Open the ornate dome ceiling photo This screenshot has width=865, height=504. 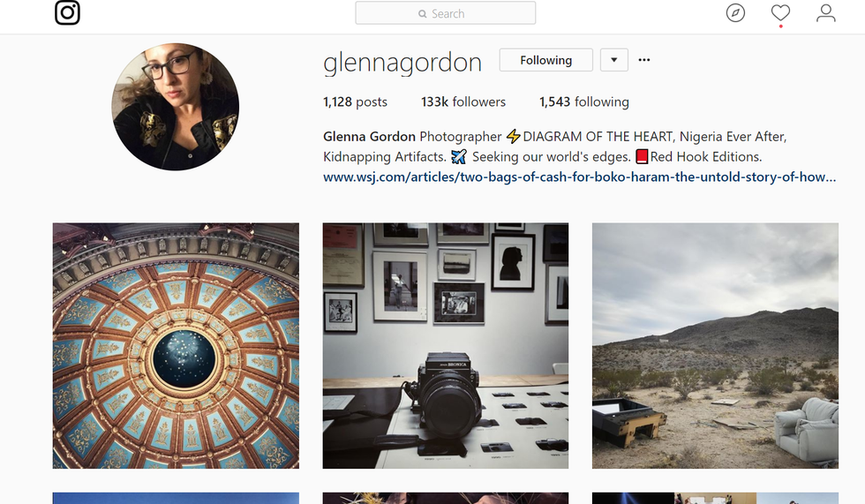click(x=176, y=346)
